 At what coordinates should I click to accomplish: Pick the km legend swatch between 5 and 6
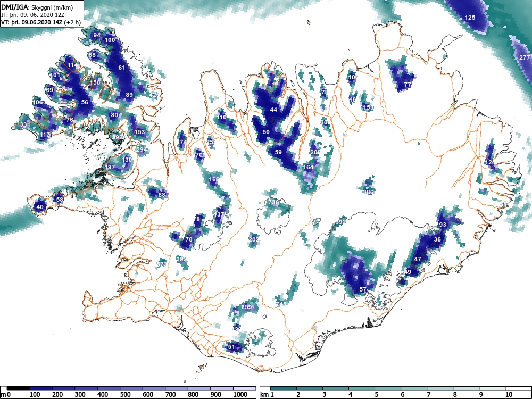(x=388, y=388)
